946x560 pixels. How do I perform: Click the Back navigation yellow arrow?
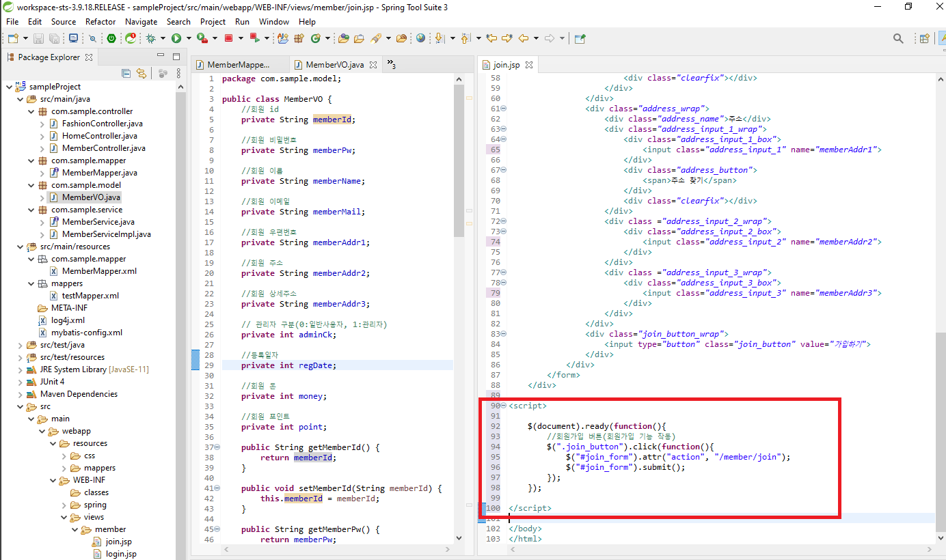click(524, 38)
